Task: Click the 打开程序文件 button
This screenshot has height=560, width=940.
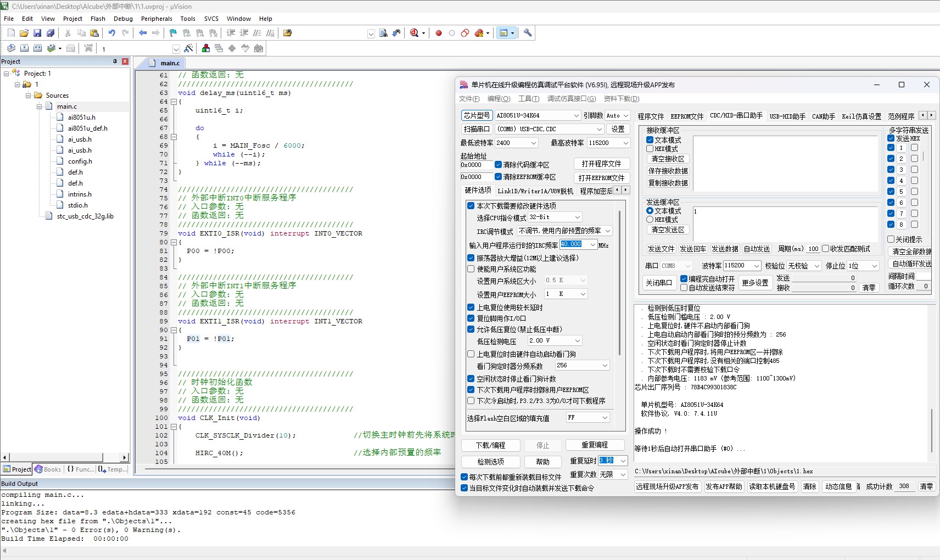Action: (601, 164)
